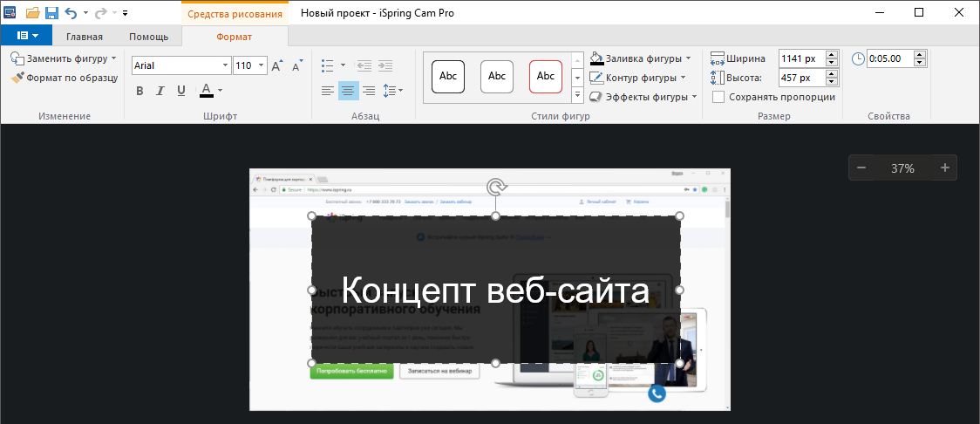Increase font size with larger A icon
Screen dimensions: 980x424
[x=277, y=65]
